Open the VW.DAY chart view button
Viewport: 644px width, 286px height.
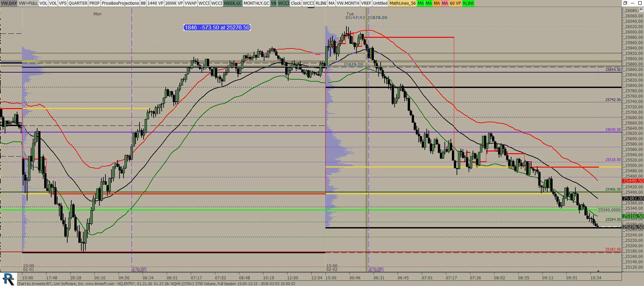tap(9, 3)
